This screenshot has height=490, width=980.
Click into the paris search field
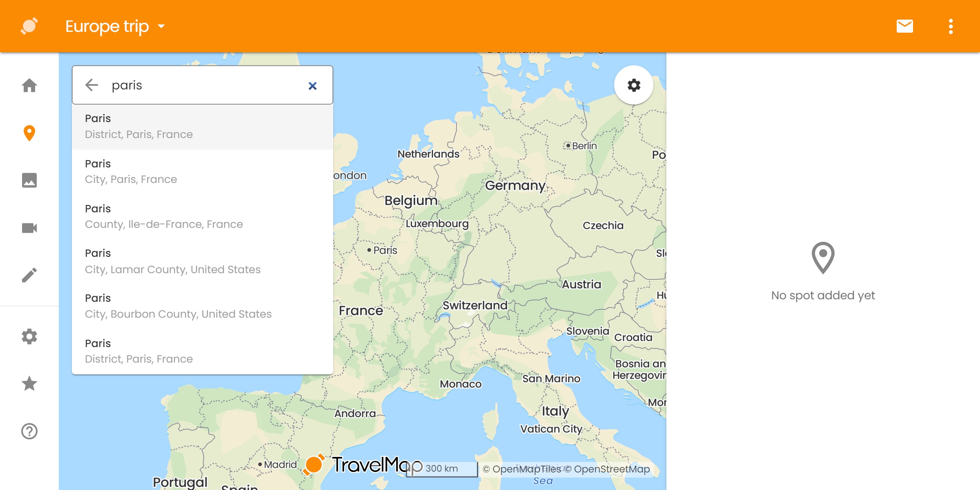(x=204, y=85)
